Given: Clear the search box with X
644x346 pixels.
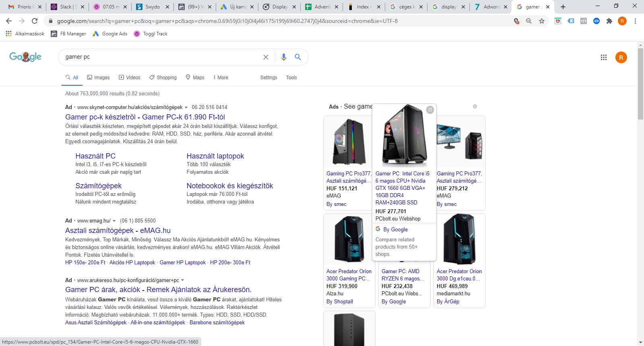Looking at the screenshot, I should point(266,57).
